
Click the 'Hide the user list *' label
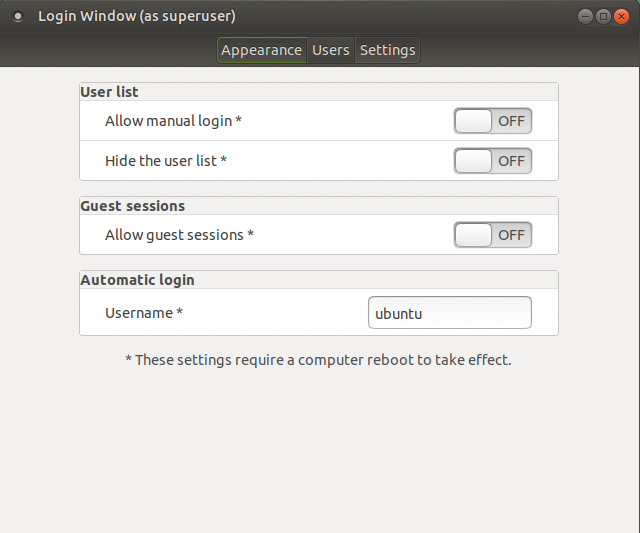166,161
